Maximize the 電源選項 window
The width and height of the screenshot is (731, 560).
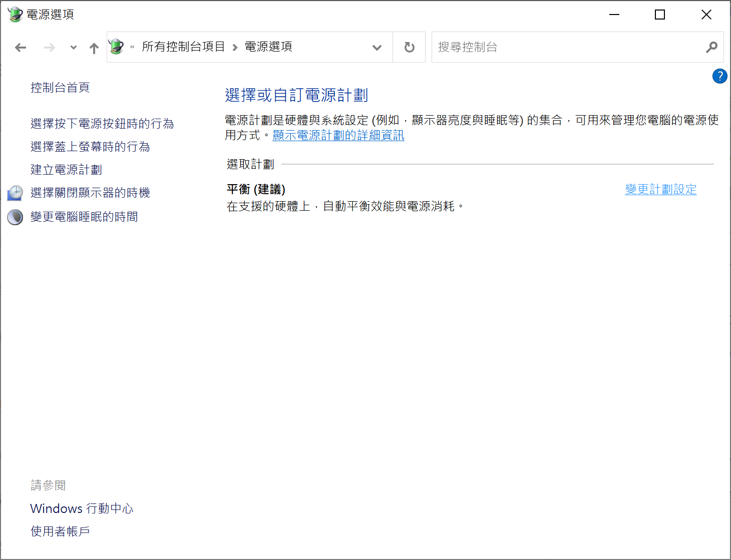click(x=660, y=15)
